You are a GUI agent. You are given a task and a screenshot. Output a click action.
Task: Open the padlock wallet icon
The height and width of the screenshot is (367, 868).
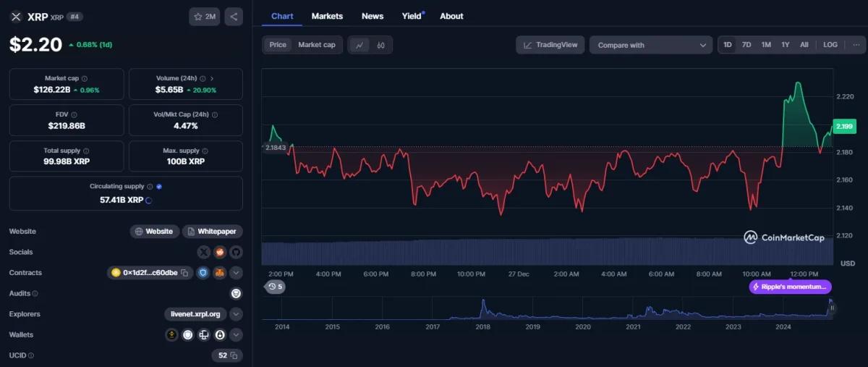tap(219, 335)
